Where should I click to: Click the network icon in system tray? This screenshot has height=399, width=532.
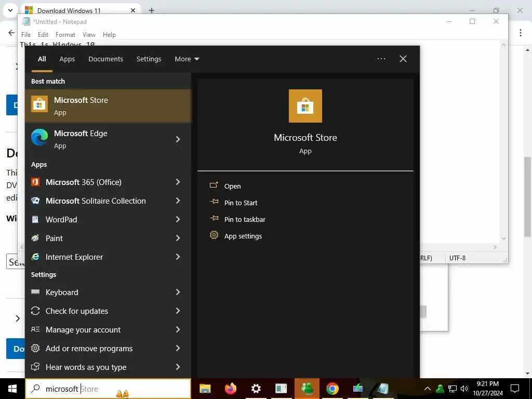coord(453,389)
